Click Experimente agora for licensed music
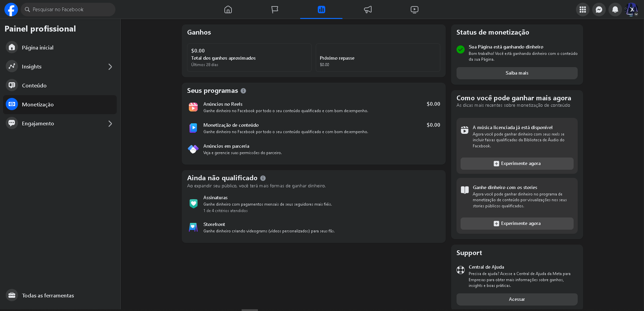Image resolution: width=644 pixels, height=311 pixels. tap(517, 164)
